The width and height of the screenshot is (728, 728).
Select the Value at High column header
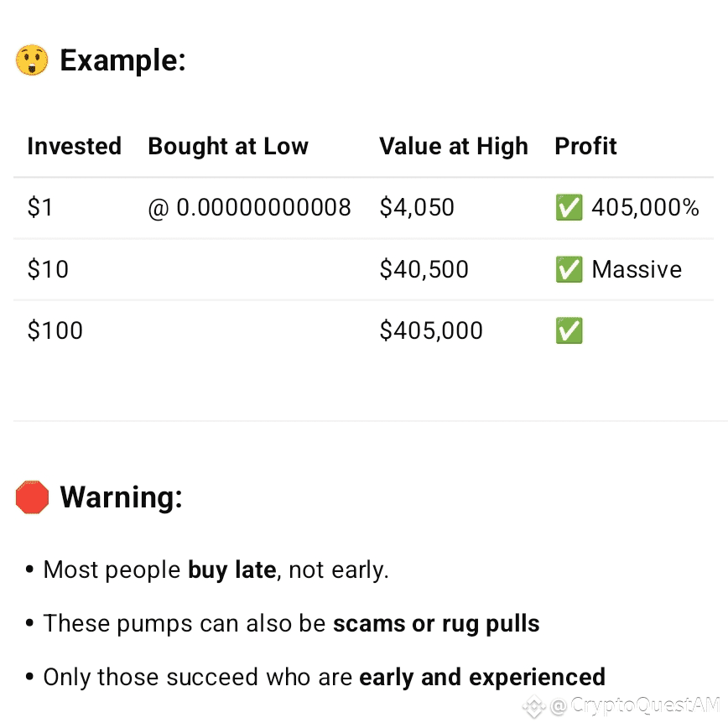(454, 147)
